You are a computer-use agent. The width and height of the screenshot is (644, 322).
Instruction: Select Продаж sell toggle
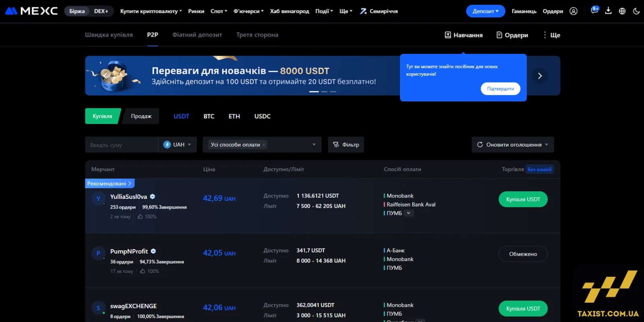pyautogui.click(x=141, y=116)
